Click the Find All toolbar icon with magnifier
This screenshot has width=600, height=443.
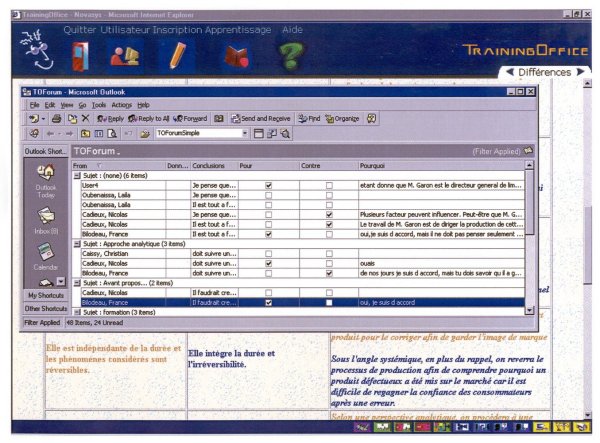pos(285,134)
